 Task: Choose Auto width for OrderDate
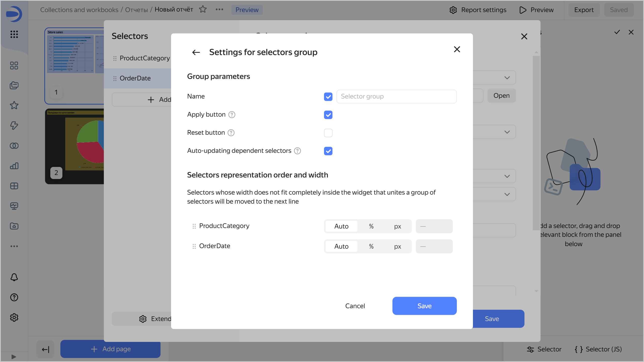coord(341,246)
